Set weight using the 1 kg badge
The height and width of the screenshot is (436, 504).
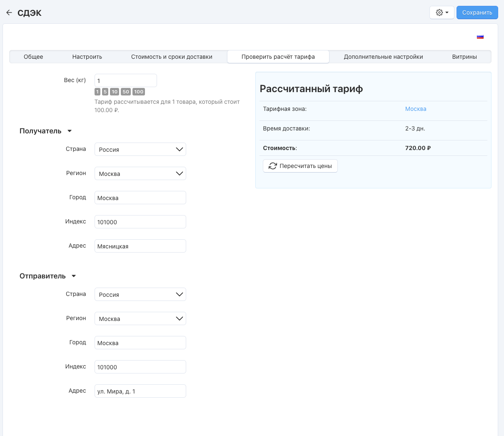tap(97, 92)
